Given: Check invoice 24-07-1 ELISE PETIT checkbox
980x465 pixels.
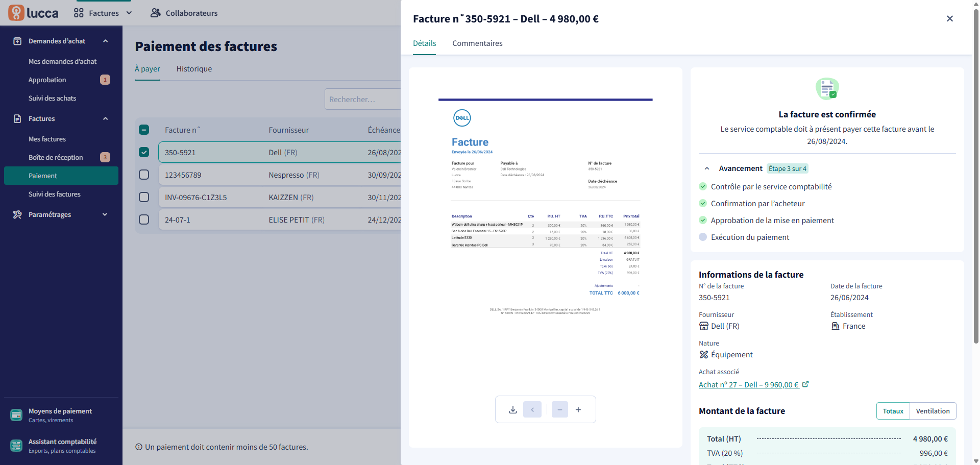Looking at the screenshot, I should tap(144, 219).
